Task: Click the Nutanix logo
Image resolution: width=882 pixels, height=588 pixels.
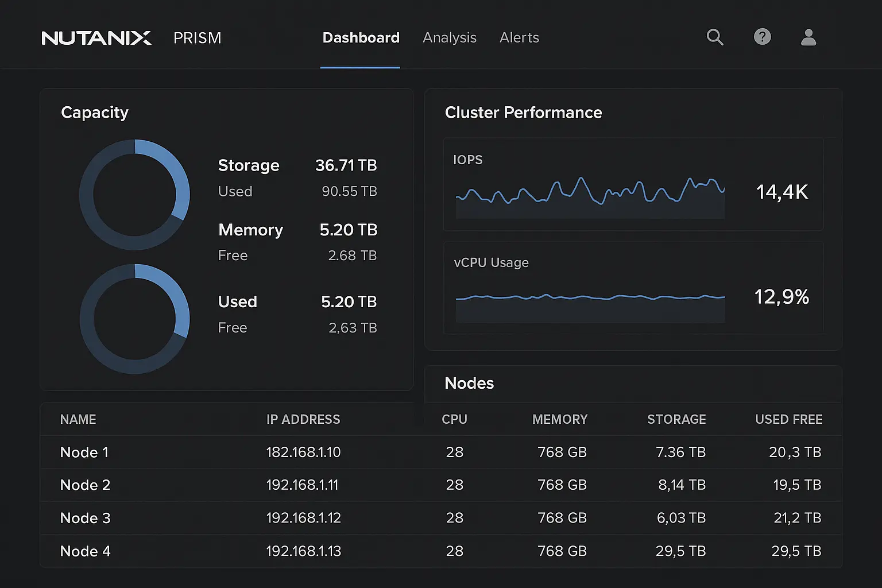Action: click(x=96, y=38)
